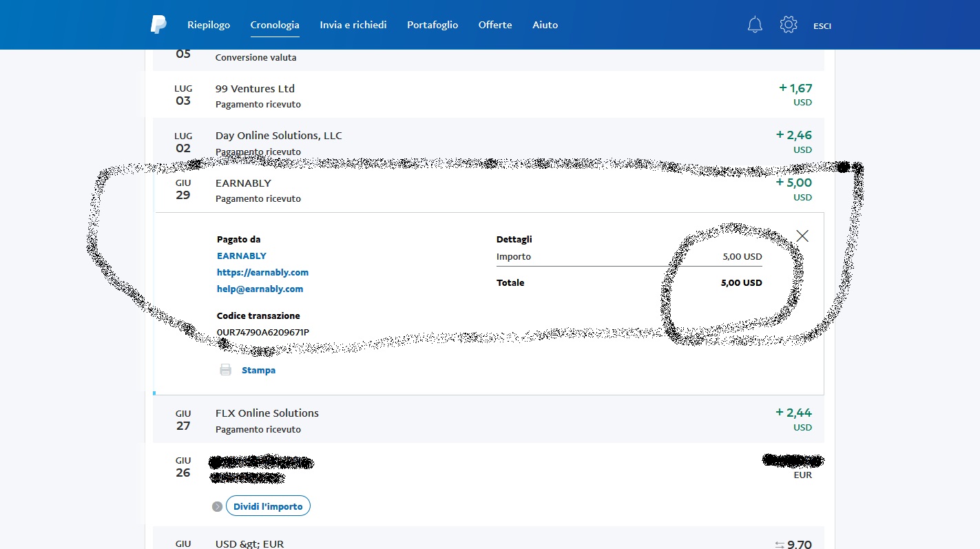The width and height of the screenshot is (980, 549).
Task: Open the Offerte menu item
Action: click(x=495, y=25)
